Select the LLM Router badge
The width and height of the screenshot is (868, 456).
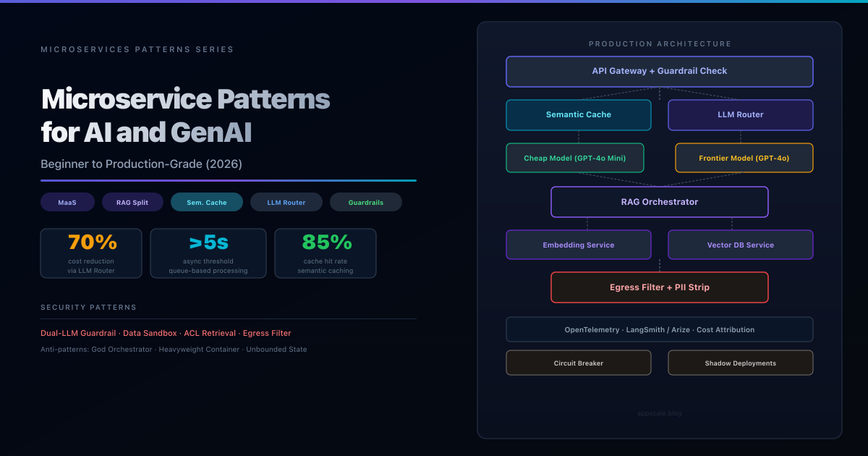point(286,202)
